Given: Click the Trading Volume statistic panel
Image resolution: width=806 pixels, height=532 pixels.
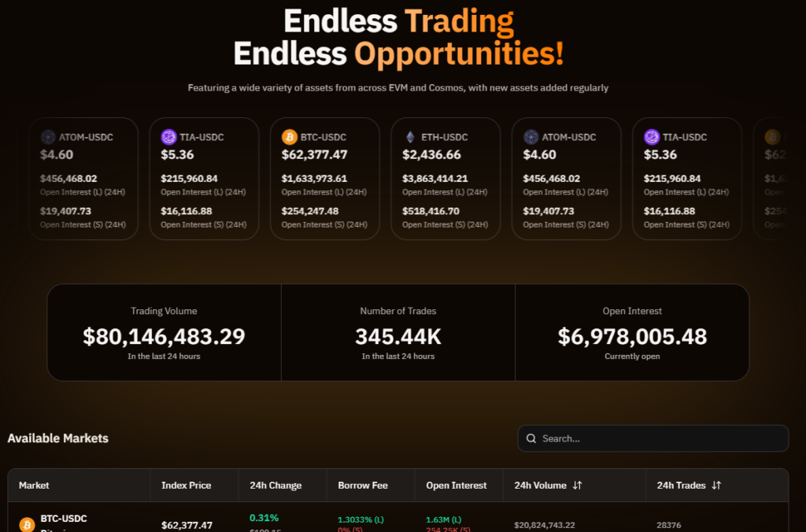Looking at the screenshot, I should click(164, 332).
